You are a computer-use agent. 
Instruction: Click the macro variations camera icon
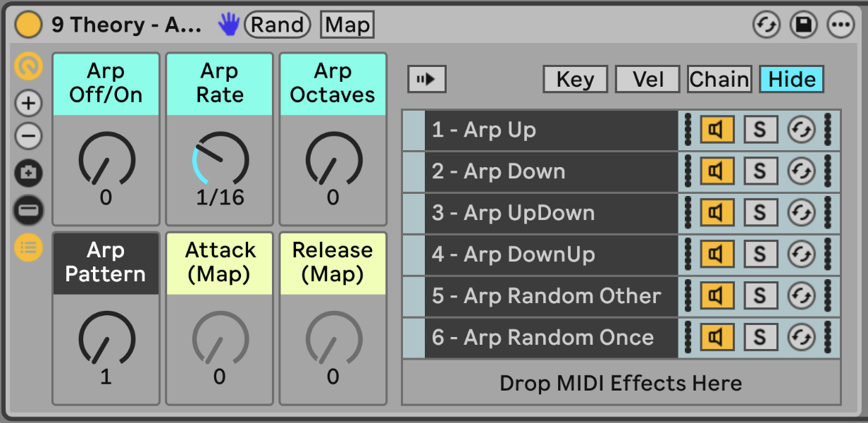click(29, 173)
